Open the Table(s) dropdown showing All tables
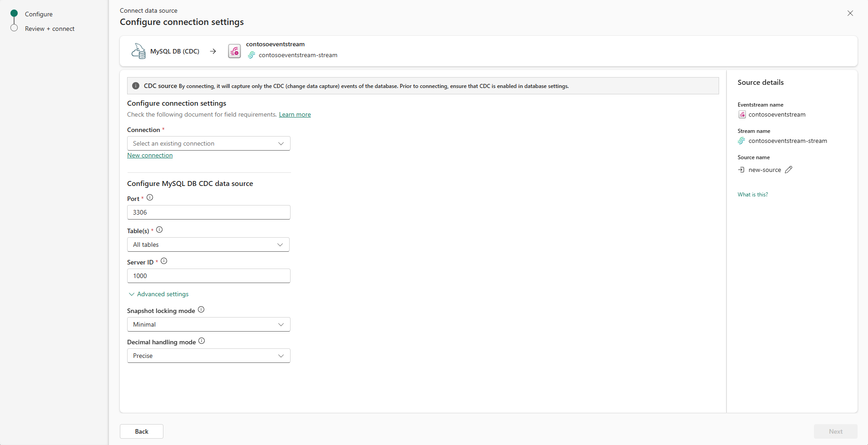The height and width of the screenshot is (445, 868). click(x=208, y=245)
